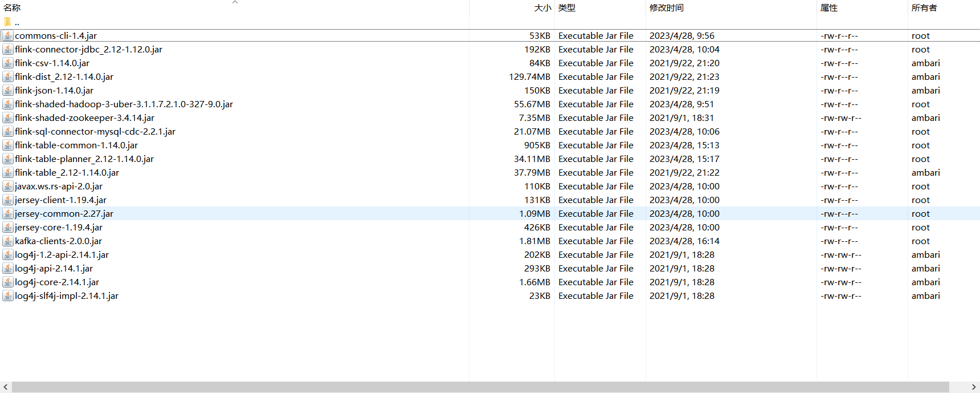Click the horizontal scrollbar left arrow
This screenshot has width=980, height=393.
pyautogui.click(x=6, y=387)
